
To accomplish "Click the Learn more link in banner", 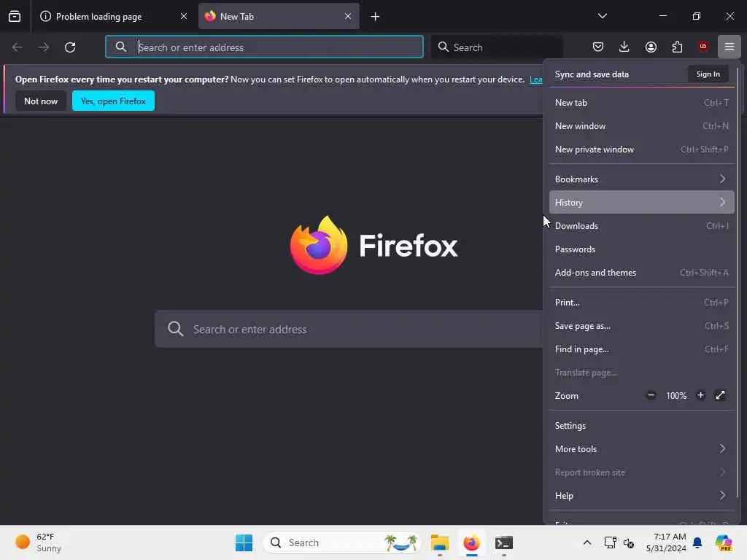I will pyautogui.click(x=536, y=79).
